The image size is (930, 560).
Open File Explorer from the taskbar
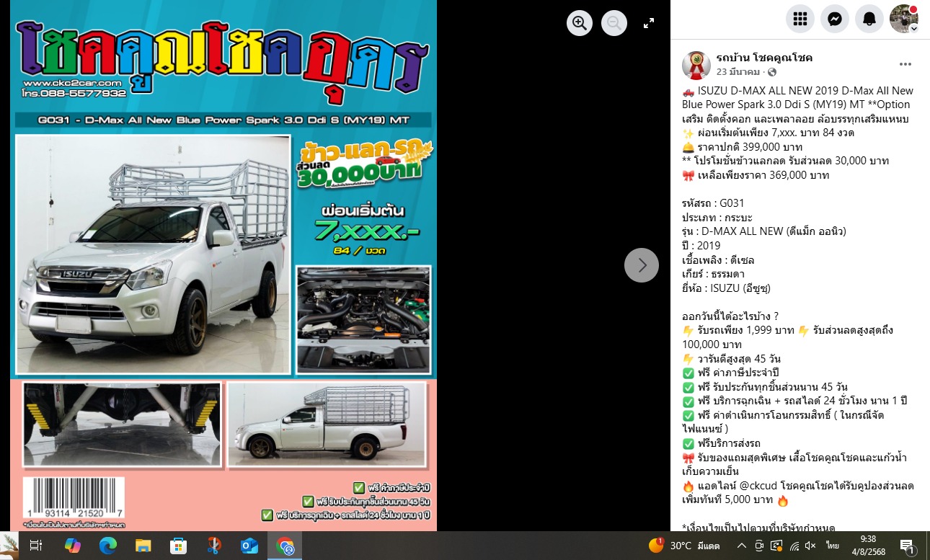click(143, 546)
